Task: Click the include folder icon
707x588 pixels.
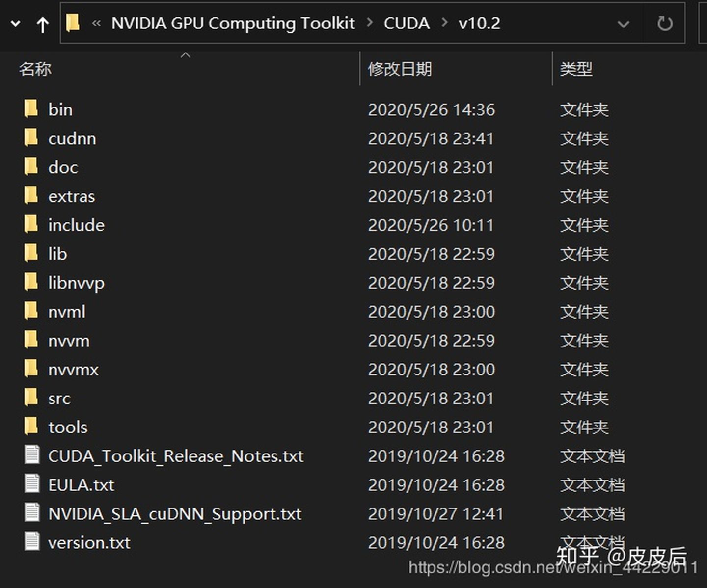Action: 31,225
